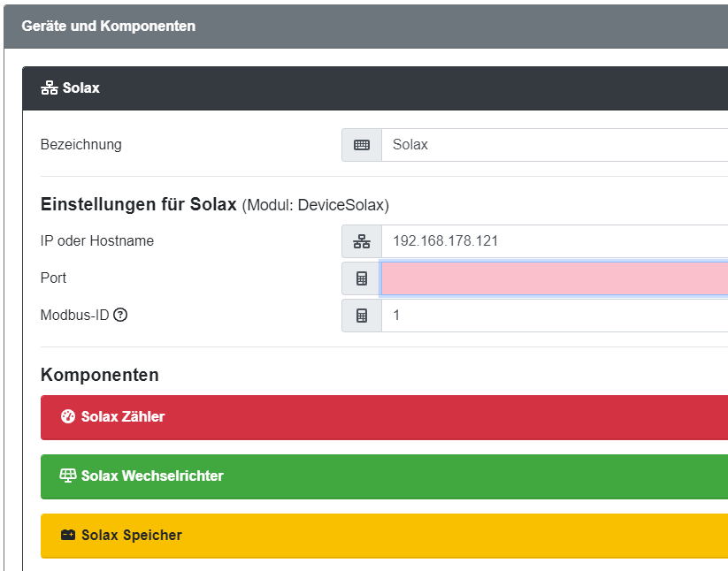Click the Geräte und Komponenten header
This screenshot has width=728, height=571.
click(x=366, y=27)
